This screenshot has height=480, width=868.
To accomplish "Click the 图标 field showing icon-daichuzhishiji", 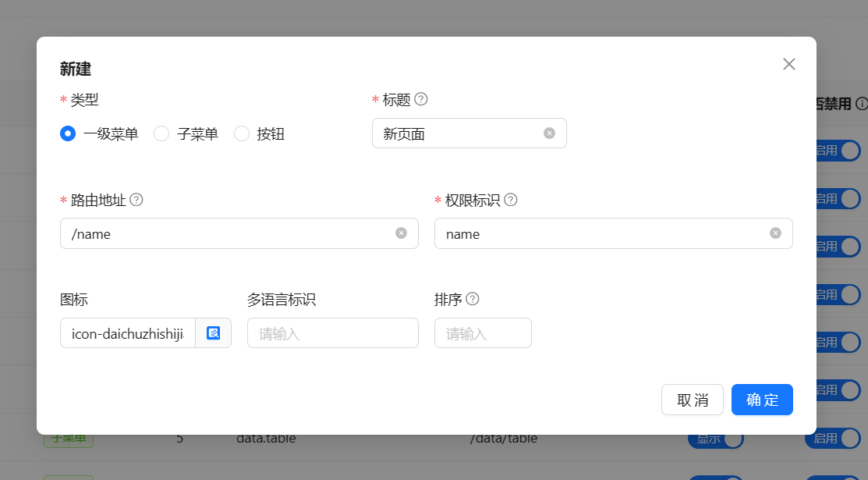I will [127, 333].
